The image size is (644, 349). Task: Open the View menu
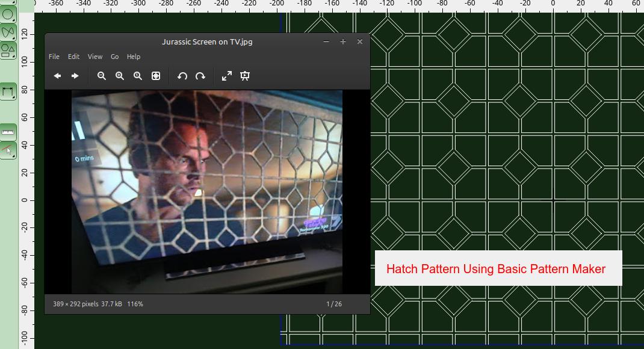point(95,57)
